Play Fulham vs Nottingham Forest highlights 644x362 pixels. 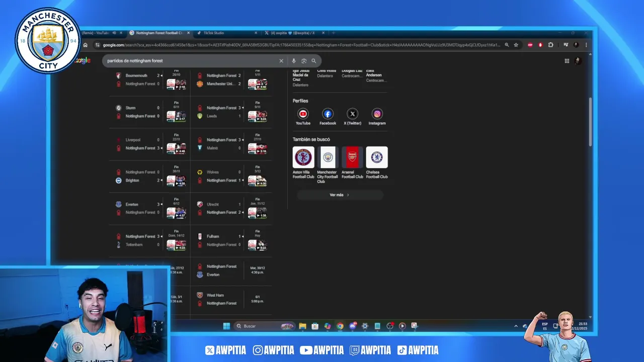point(258,245)
